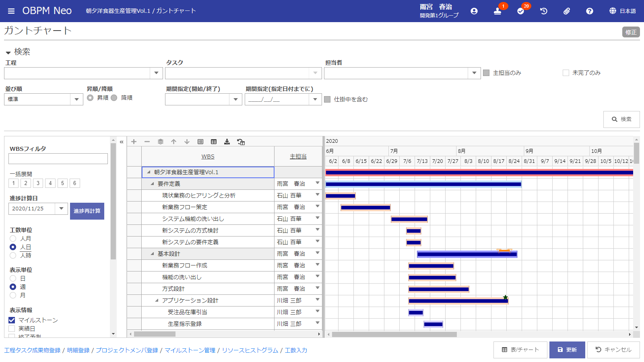Check the 主担当のみ checkbox
Screen dimensions: 644x362
tap(486, 73)
